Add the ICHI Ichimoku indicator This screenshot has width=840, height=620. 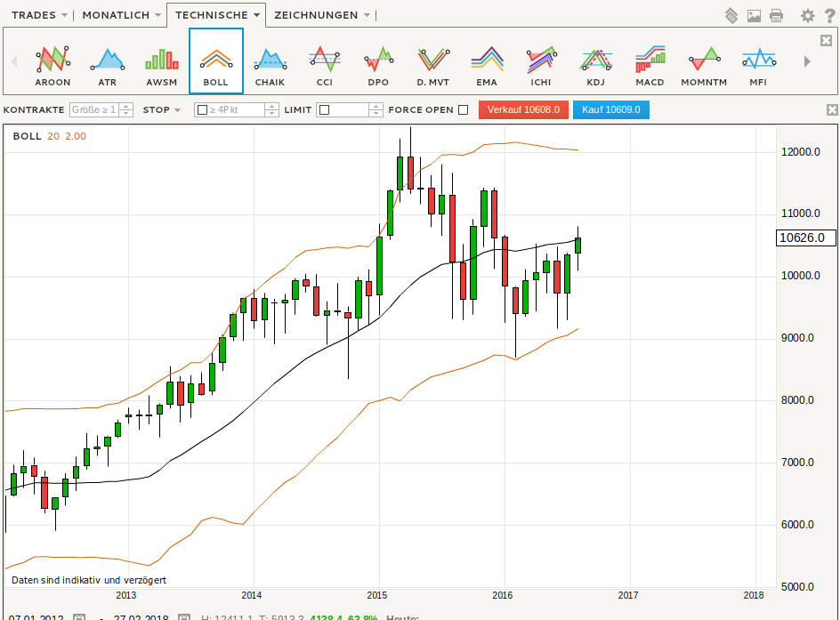click(x=541, y=67)
